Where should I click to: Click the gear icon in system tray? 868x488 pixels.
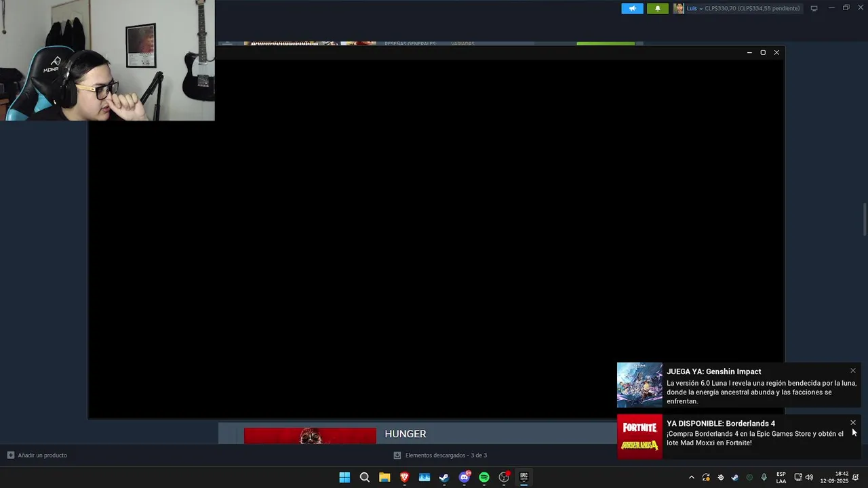tap(720, 477)
